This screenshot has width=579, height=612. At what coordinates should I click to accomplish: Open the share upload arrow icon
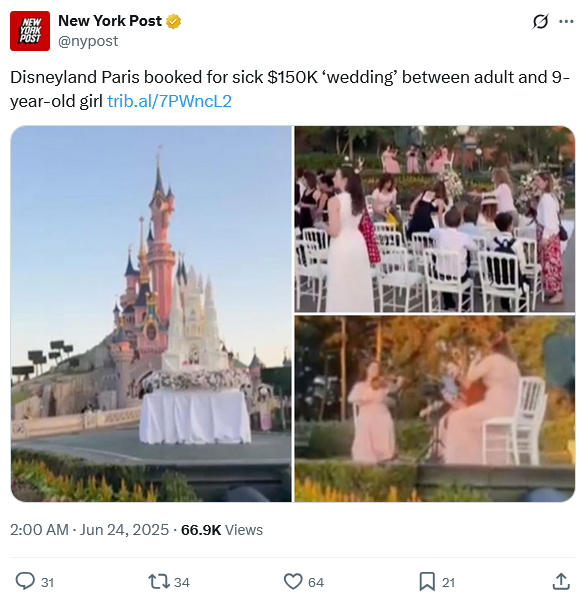click(x=561, y=581)
